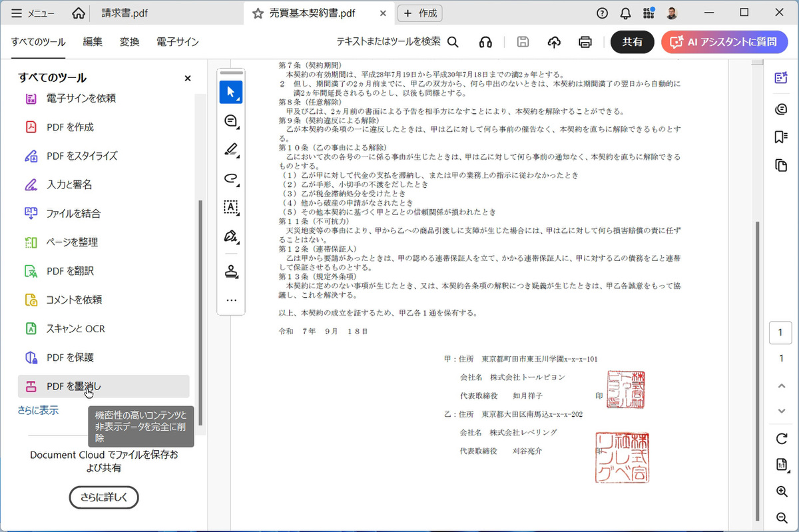Screen dimensions: 799x532
Task: Zoom in with the magnifier plus icon
Action: (x=781, y=491)
